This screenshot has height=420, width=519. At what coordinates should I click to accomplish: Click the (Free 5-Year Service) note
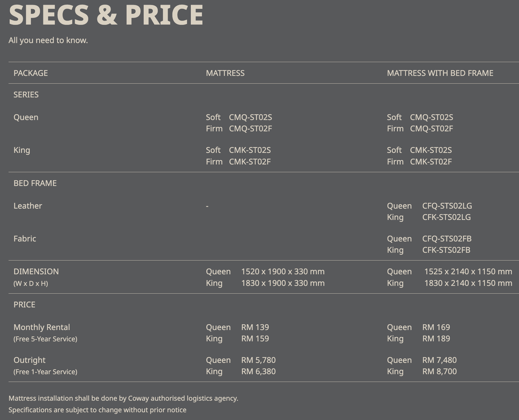45,339
